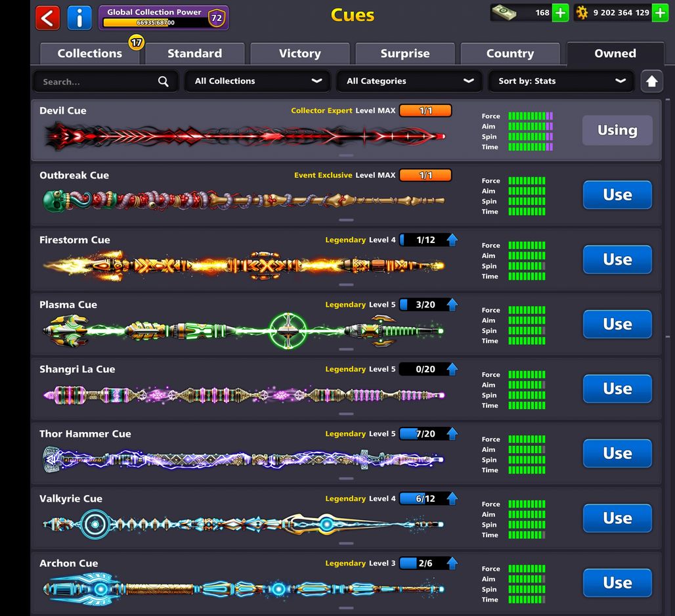Click the Devil Cue 1/1 progress bar

425,110
